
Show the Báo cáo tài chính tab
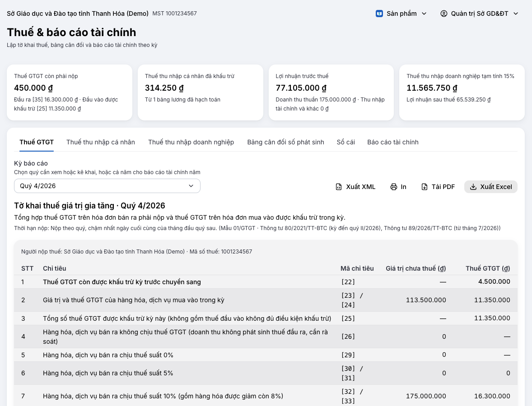[393, 143]
